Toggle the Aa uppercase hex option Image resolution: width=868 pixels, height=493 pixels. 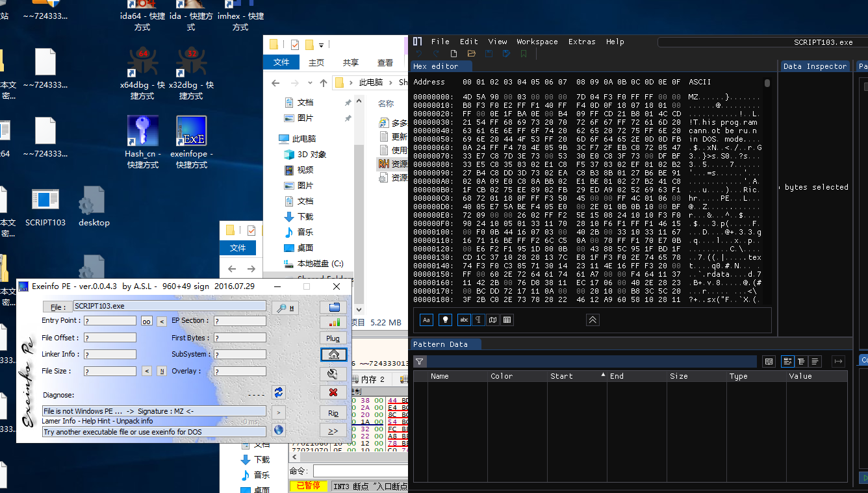tap(426, 320)
